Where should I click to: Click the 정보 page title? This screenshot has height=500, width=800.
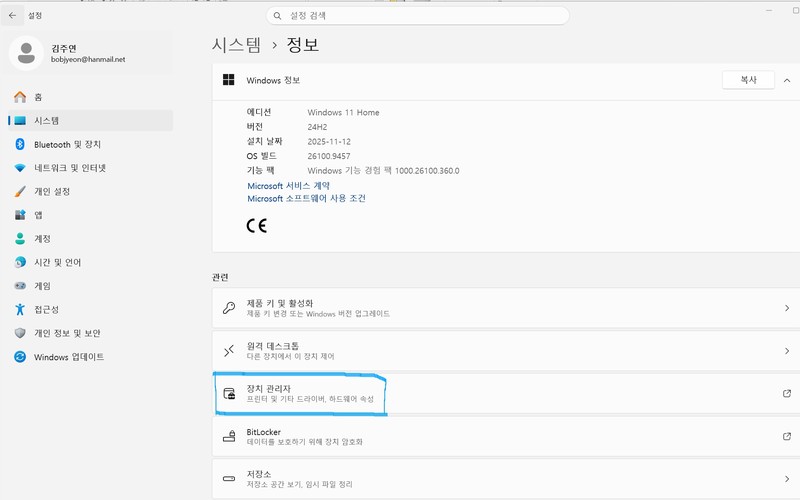(x=303, y=45)
